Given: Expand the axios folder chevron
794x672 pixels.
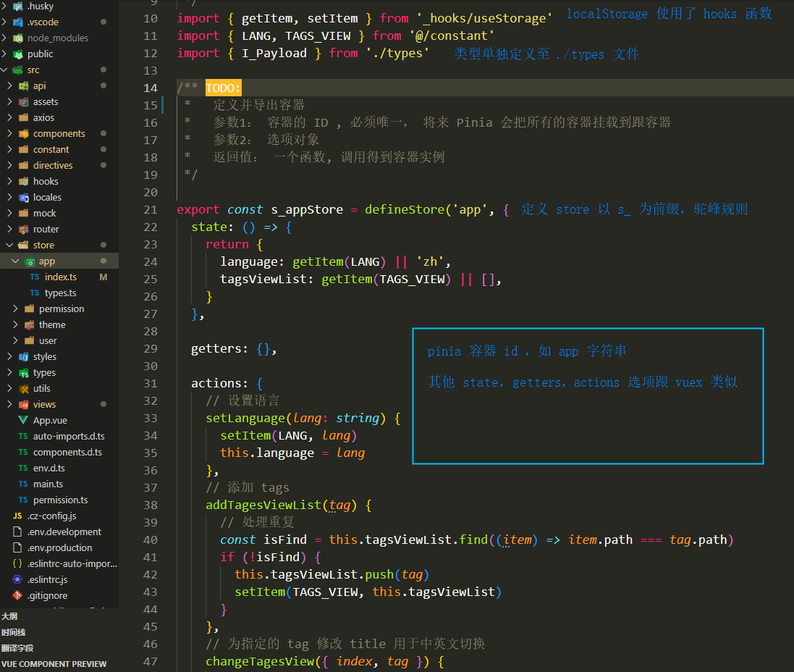Looking at the screenshot, I should point(9,117).
